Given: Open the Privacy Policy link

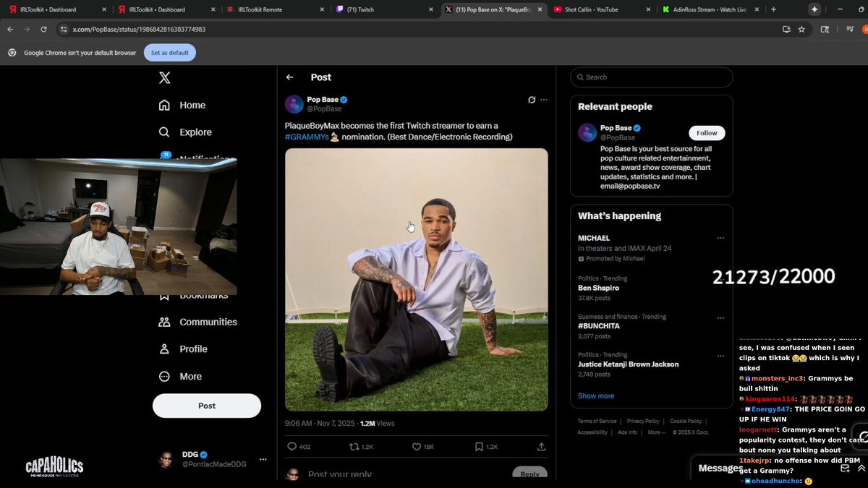Looking at the screenshot, I should [643, 421].
